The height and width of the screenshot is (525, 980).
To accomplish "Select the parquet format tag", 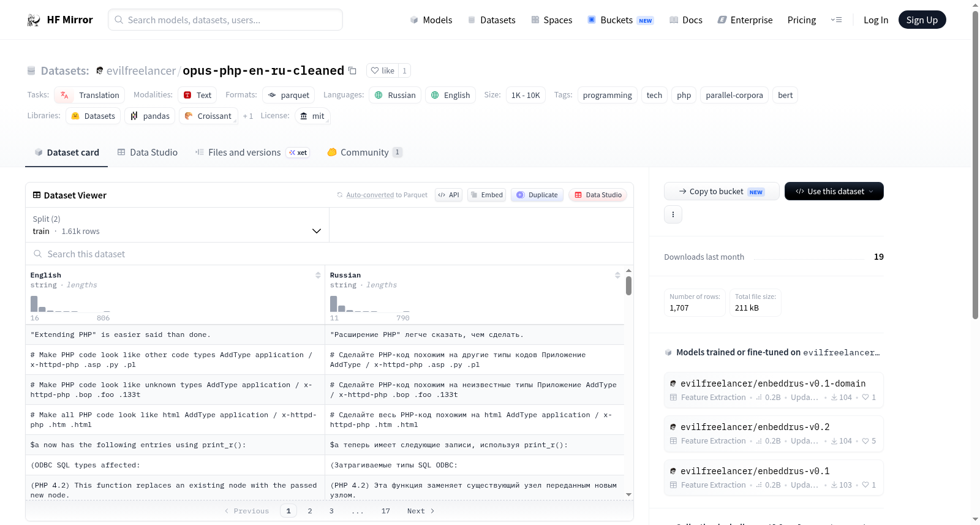I will 288,95.
